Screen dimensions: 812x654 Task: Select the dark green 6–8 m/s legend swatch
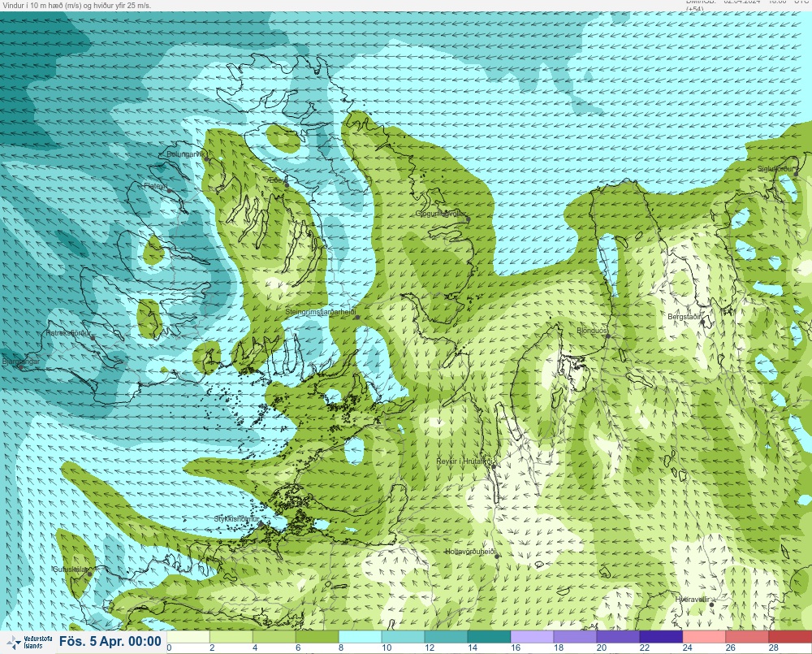[x=317, y=636]
